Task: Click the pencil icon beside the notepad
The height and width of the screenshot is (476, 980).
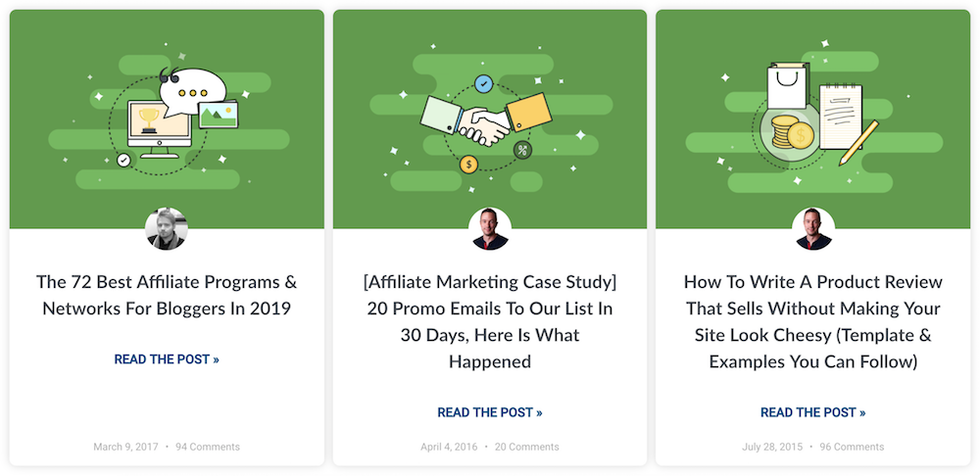Action: (x=858, y=143)
